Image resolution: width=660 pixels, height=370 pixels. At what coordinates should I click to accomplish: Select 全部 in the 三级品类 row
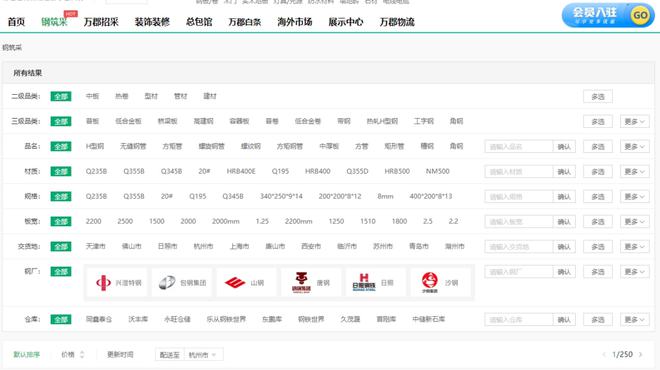click(x=61, y=121)
